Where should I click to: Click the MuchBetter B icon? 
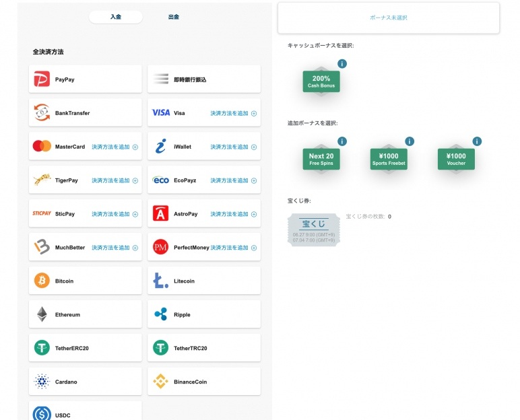42,247
